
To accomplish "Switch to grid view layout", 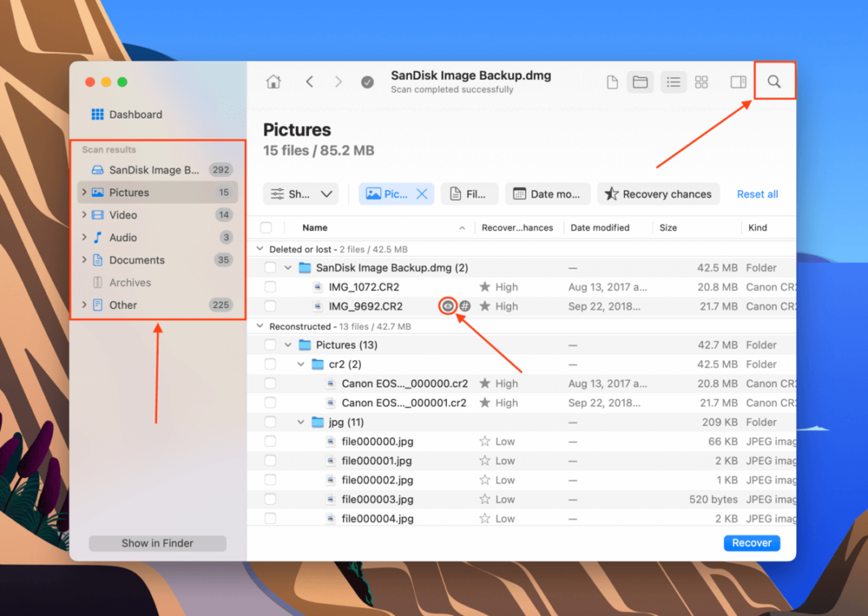I will [701, 81].
